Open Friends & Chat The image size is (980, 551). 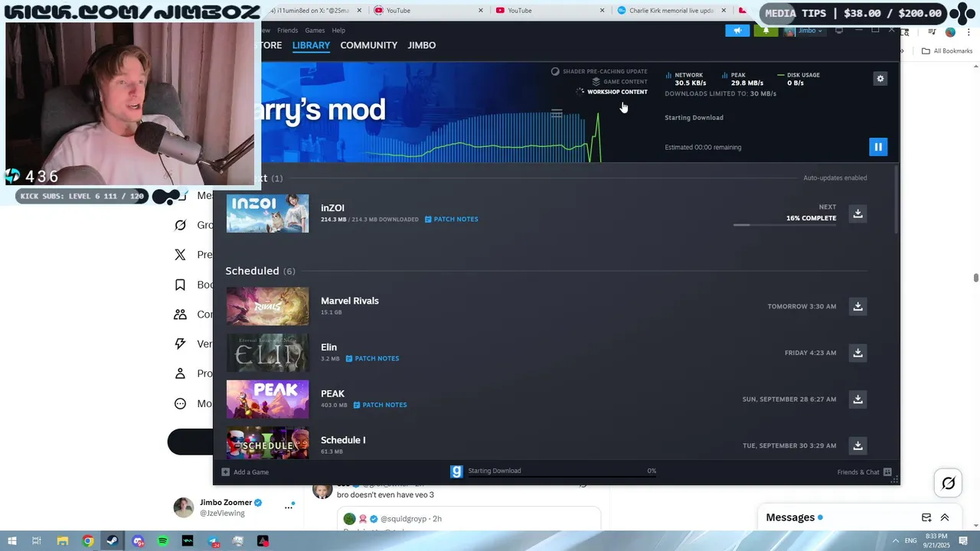click(x=864, y=472)
